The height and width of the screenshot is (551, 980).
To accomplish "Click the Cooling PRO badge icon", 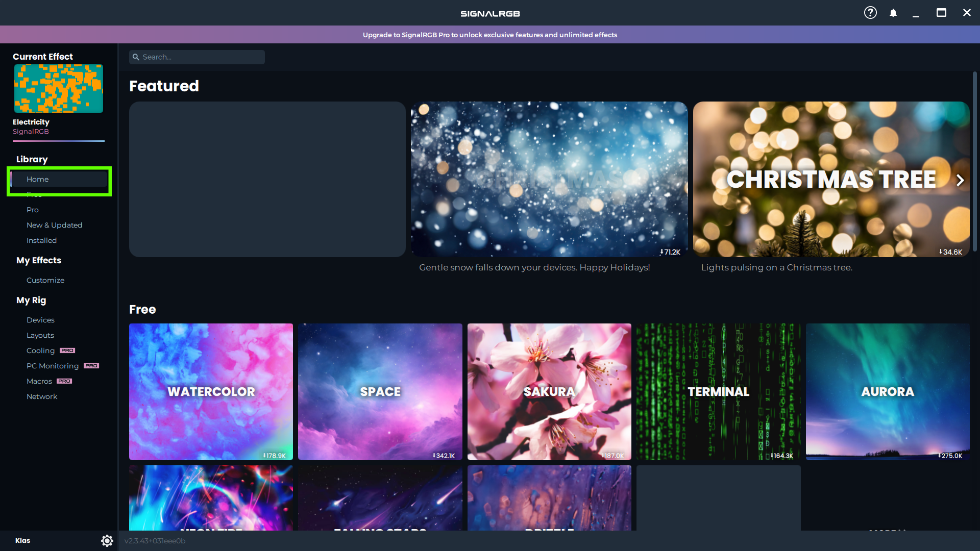I will pos(67,350).
